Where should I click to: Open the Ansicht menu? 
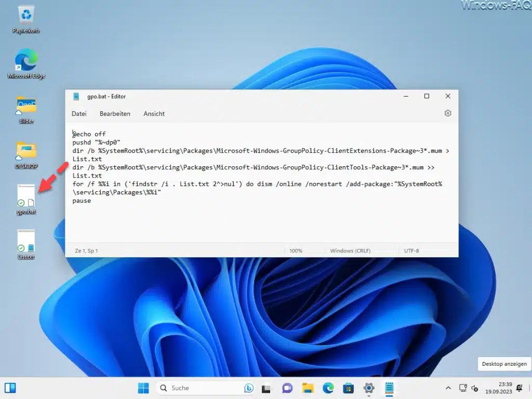coord(154,114)
